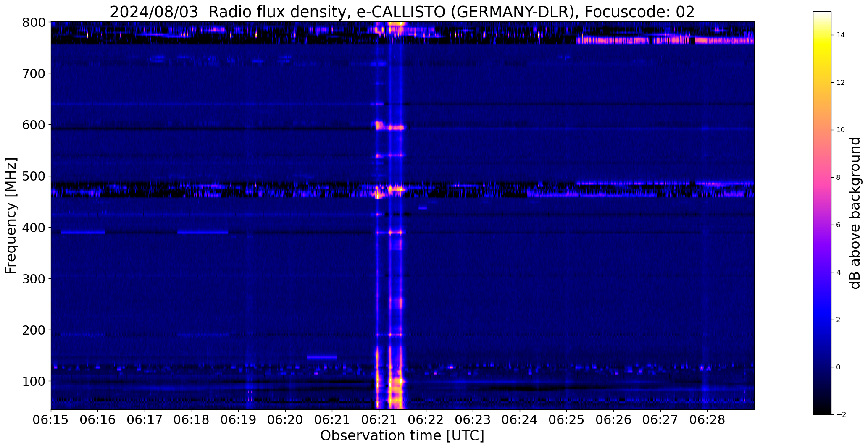Viewport: 868px width, 448px height.
Task: Select the 'Frequency [MHz]' y-axis label
Action: (x=11, y=215)
